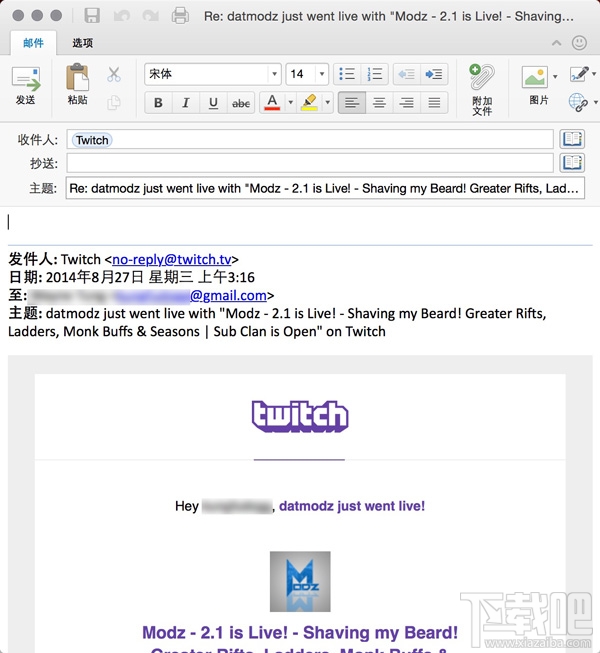Click 'Modz - 2.1 is Live!' headline link
The height and width of the screenshot is (653, 600).
(x=300, y=633)
